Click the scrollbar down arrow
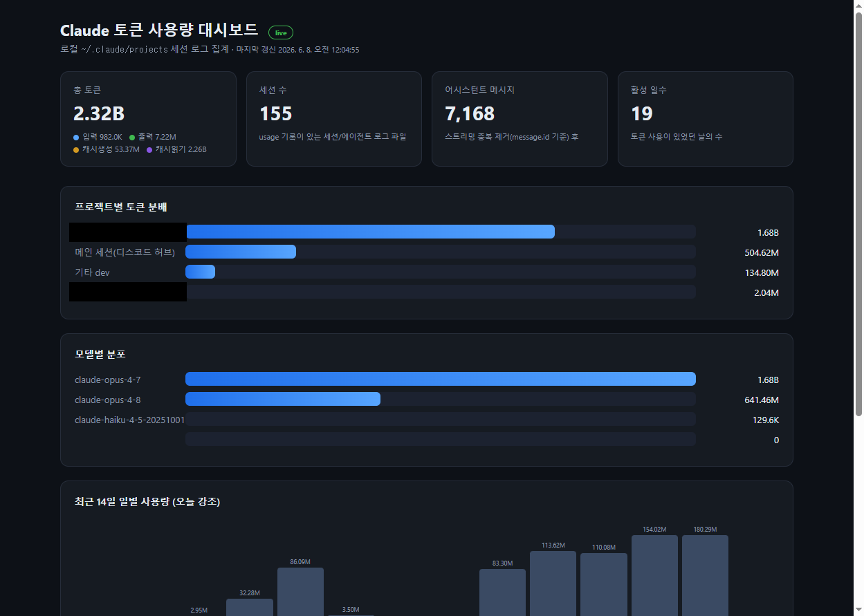This screenshot has height=616, width=864. [x=858, y=610]
